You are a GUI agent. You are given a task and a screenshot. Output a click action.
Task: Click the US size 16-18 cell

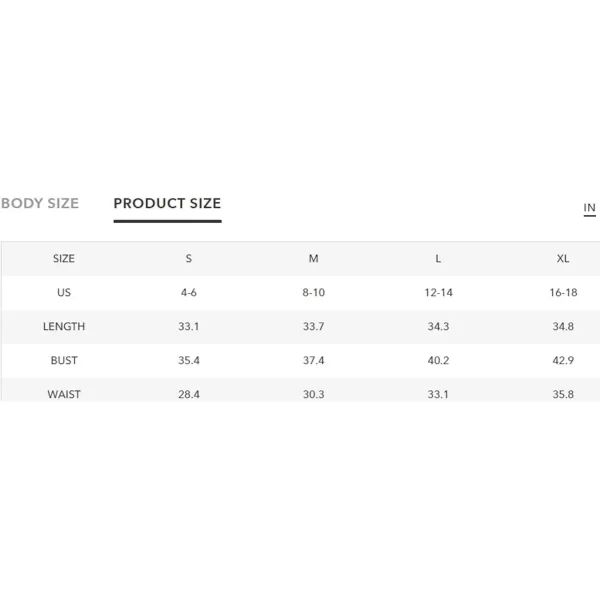tap(563, 293)
